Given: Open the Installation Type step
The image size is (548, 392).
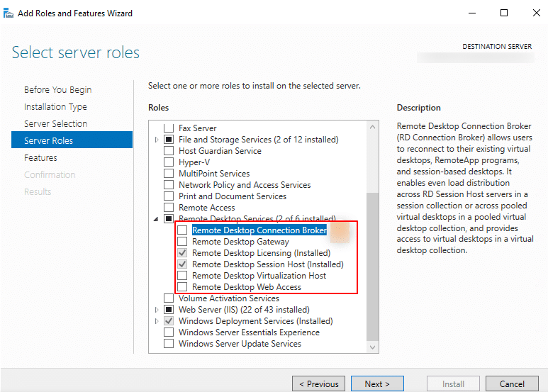Looking at the screenshot, I should click(55, 106).
